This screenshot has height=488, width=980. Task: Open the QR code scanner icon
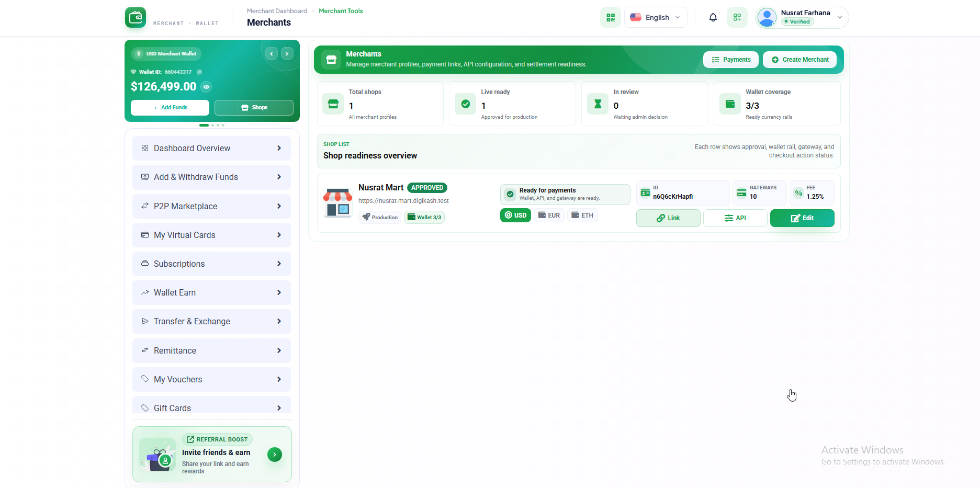(610, 17)
